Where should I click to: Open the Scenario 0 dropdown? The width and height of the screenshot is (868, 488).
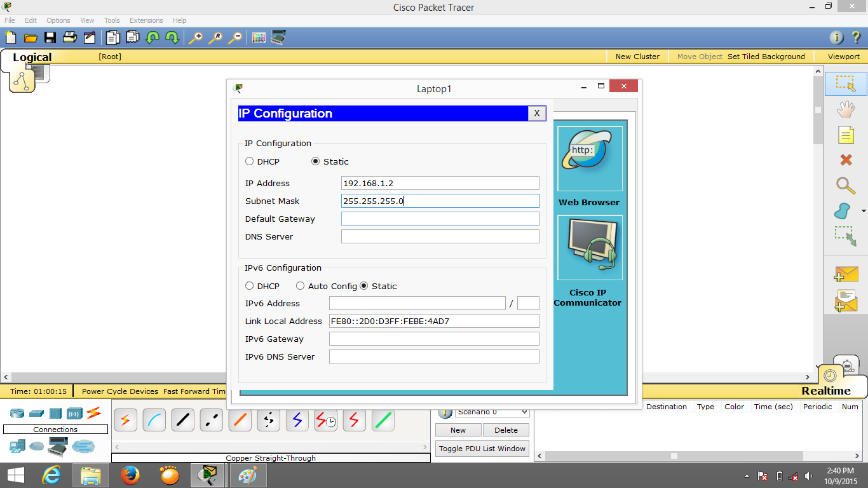(x=524, y=412)
